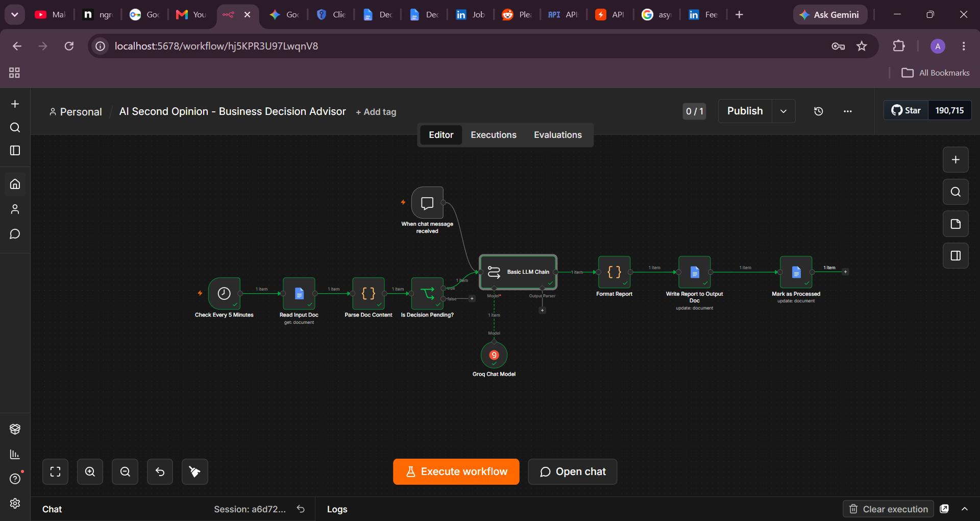Image resolution: width=980 pixels, height=521 pixels.
Task: Click the zoom to fit canvas button
Action: (x=55, y=471)
